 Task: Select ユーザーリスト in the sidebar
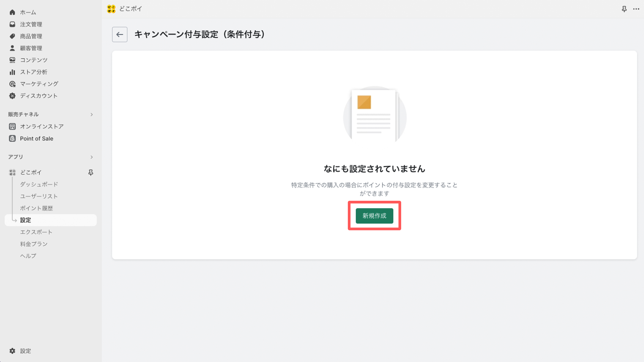tap(39, 196)
